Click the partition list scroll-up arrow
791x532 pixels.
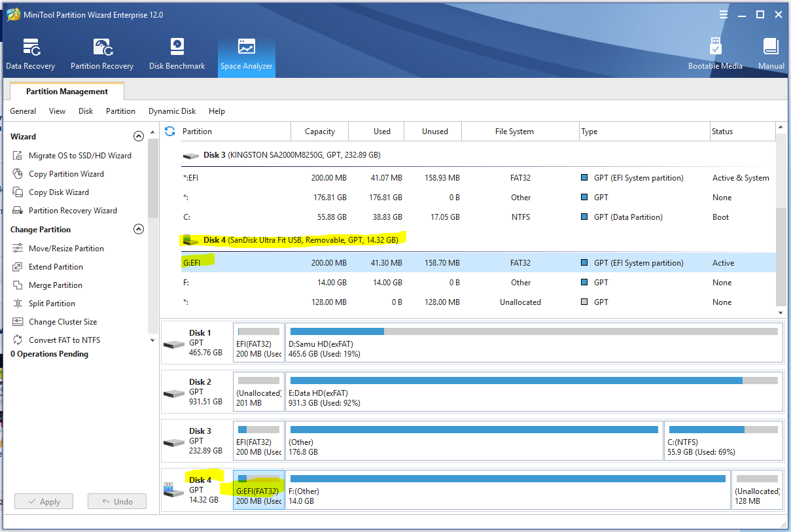[781, 127]
